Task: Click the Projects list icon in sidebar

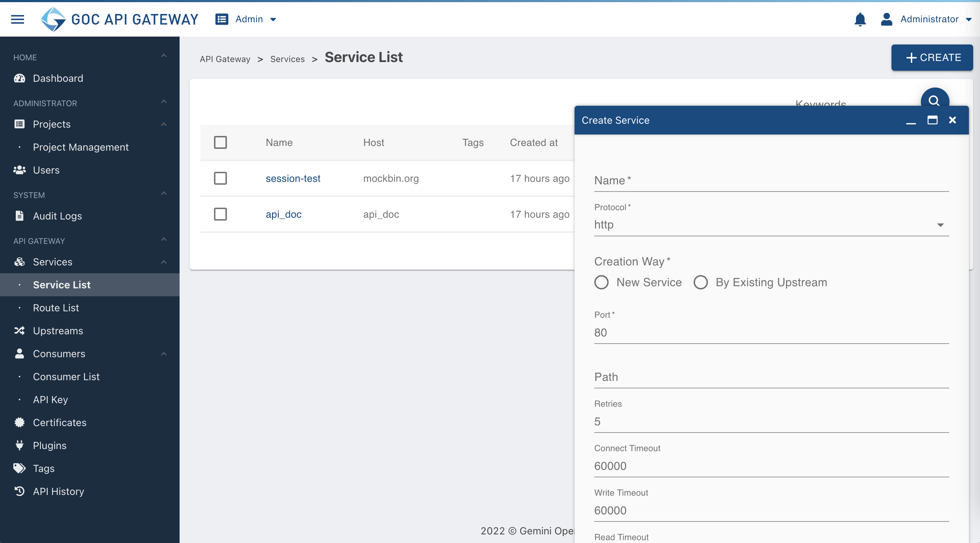Action: (x=19, y=124)
